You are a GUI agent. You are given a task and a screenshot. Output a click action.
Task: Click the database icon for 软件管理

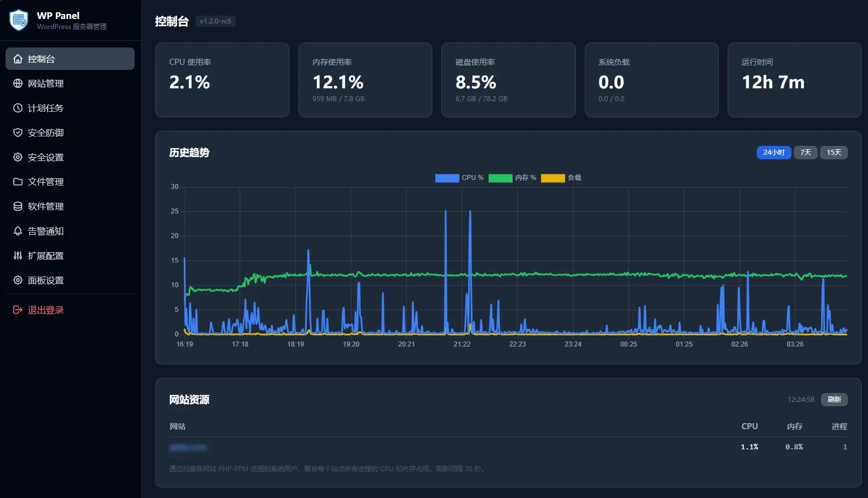tap(18, 206)
